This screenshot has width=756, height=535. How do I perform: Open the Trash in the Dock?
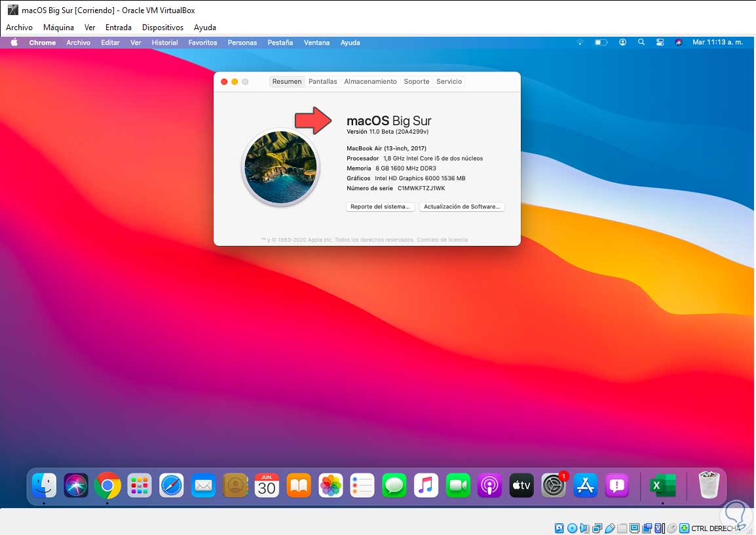[709, 485]
